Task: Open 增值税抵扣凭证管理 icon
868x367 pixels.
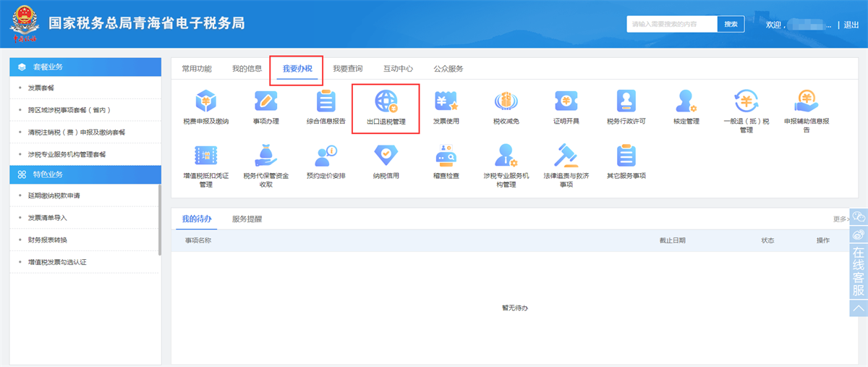Action: (205, 156)
